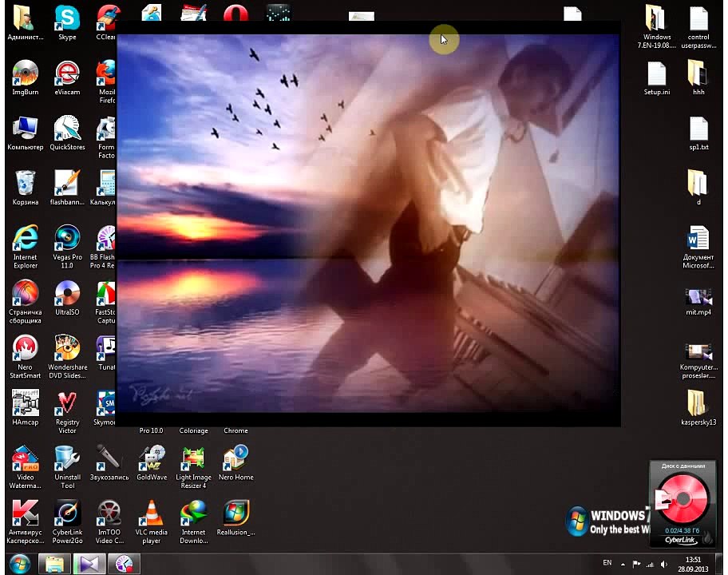
Task: Show hidden system tray icons arrow
Action: pos(623,565)
